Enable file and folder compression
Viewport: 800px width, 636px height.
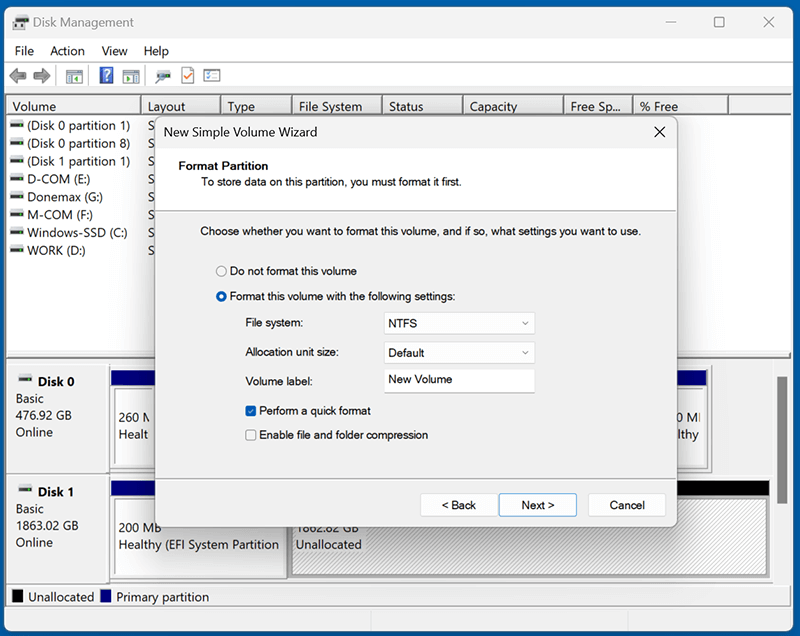[x=249, y=435]
